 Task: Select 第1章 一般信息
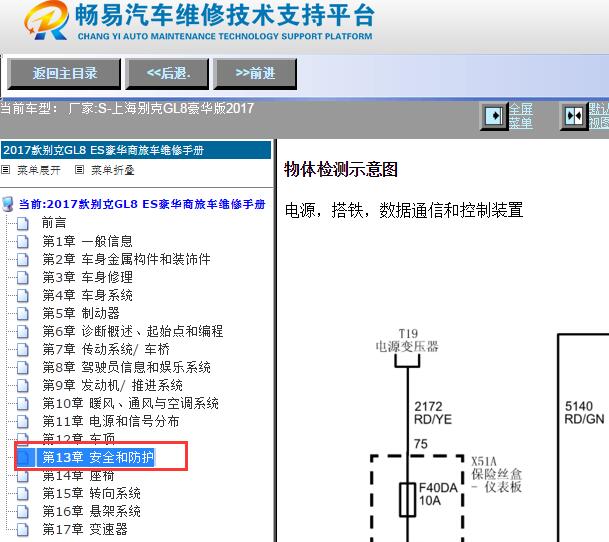[x=87, y=241]
